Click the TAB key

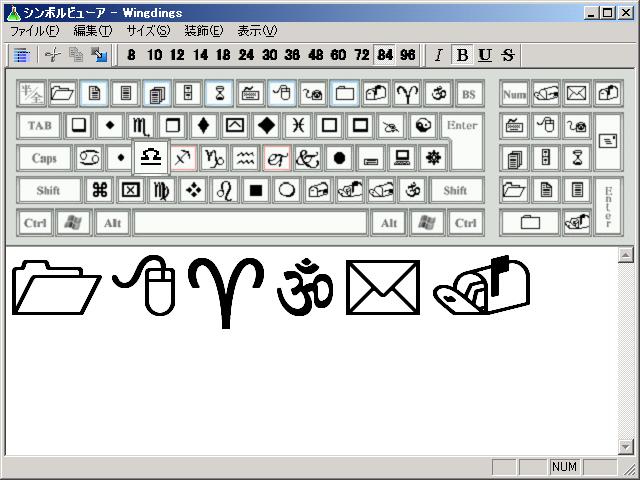click(x=40, y=125)
